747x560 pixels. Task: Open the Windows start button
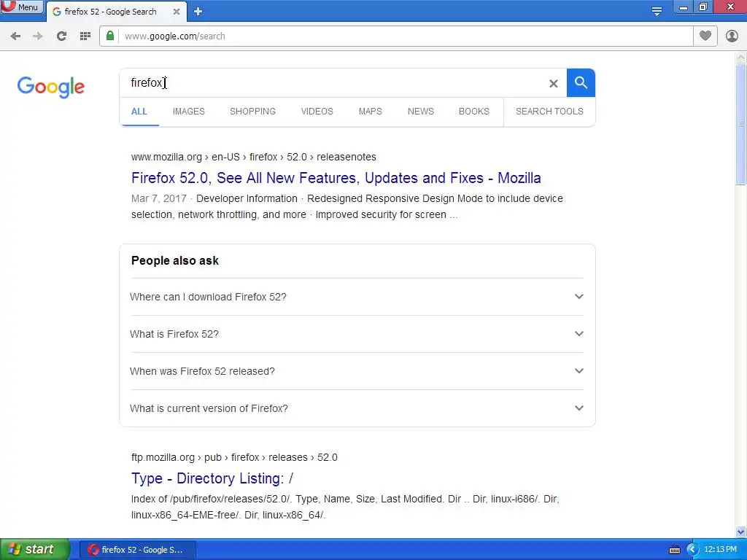coord(35,550)
